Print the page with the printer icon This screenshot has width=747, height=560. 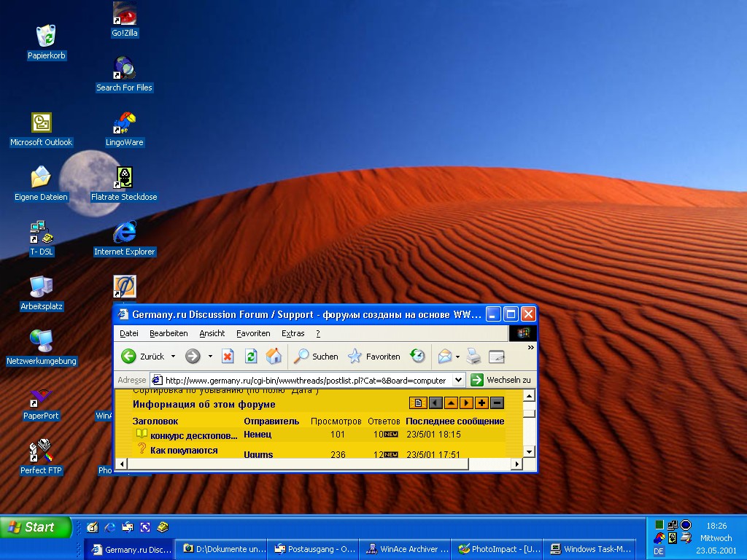click(x=473, y=356)
